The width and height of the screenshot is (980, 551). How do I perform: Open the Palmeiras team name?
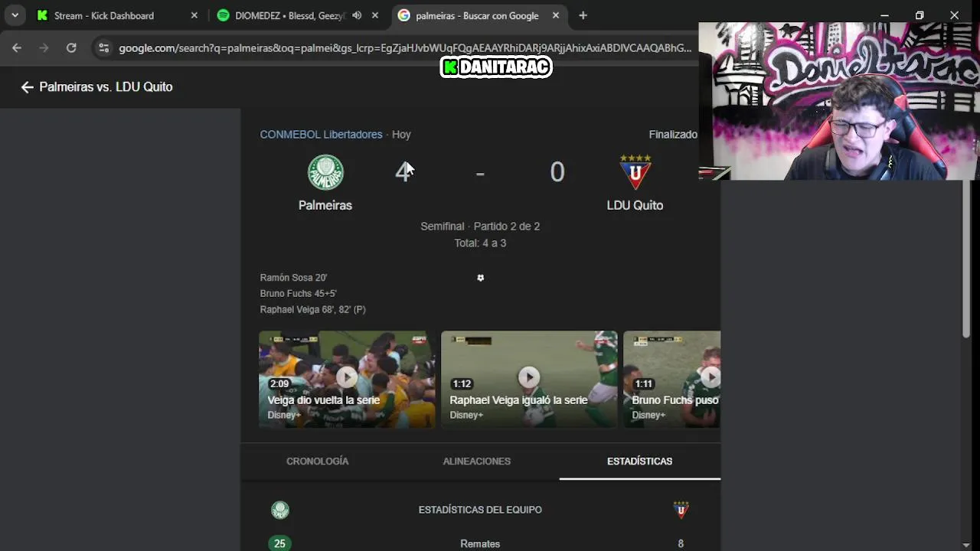coord(325,205)
